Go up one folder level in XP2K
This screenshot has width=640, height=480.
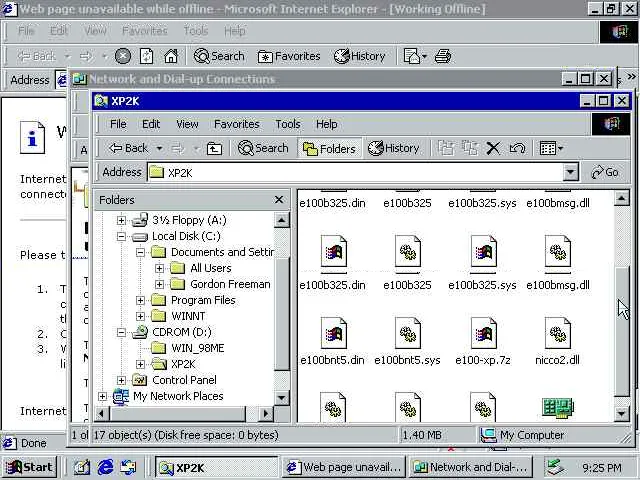(214, 149)
